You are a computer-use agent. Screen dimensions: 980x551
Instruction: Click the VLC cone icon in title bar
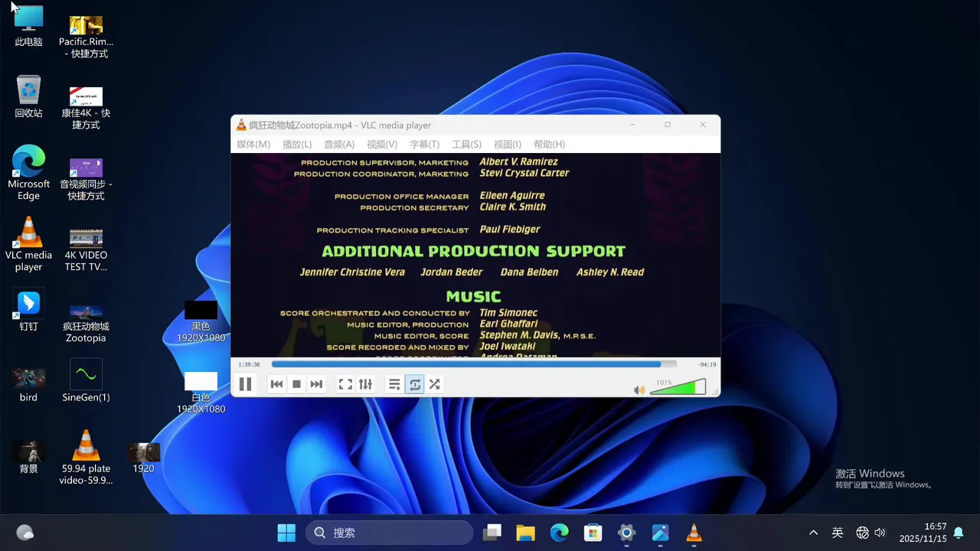(x=241, y=125)
